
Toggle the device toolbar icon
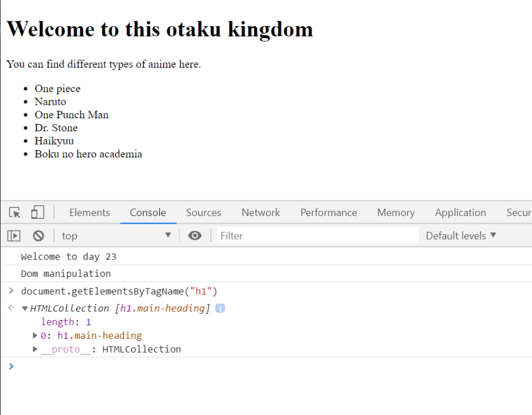[x=37, y=212]
